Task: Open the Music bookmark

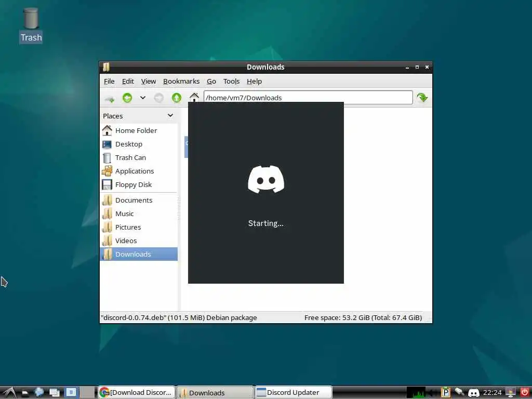Action: [139, 214]
